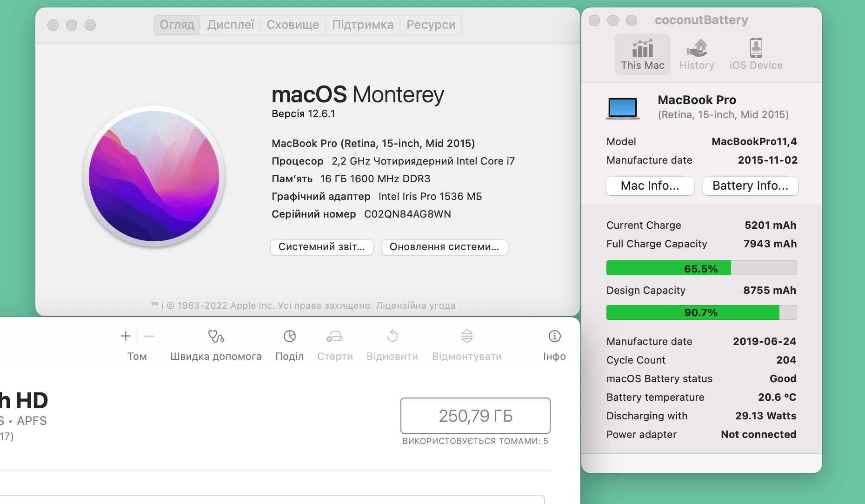Screen dimensions: 865x504
Task: Open Battery Info... in coconutBattery
Action: 750,186
